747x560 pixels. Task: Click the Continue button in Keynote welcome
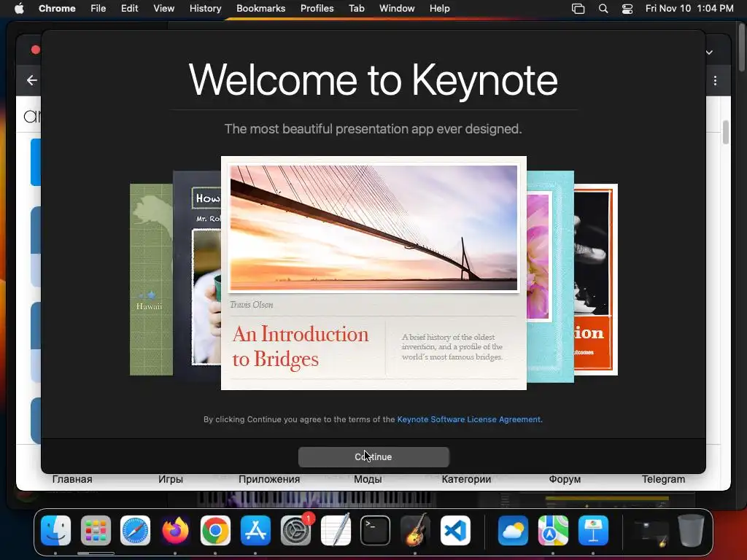[x=373, y=456]
